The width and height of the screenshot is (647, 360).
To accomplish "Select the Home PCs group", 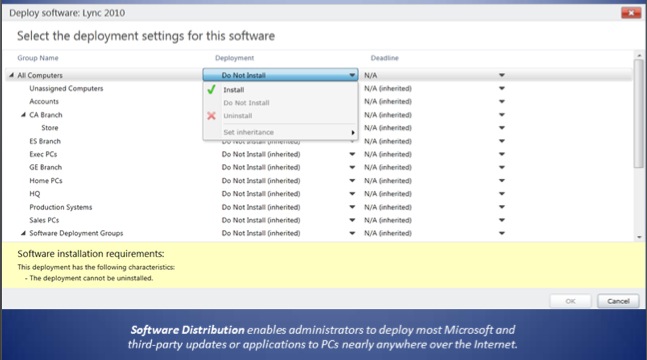I will (46, 180).
